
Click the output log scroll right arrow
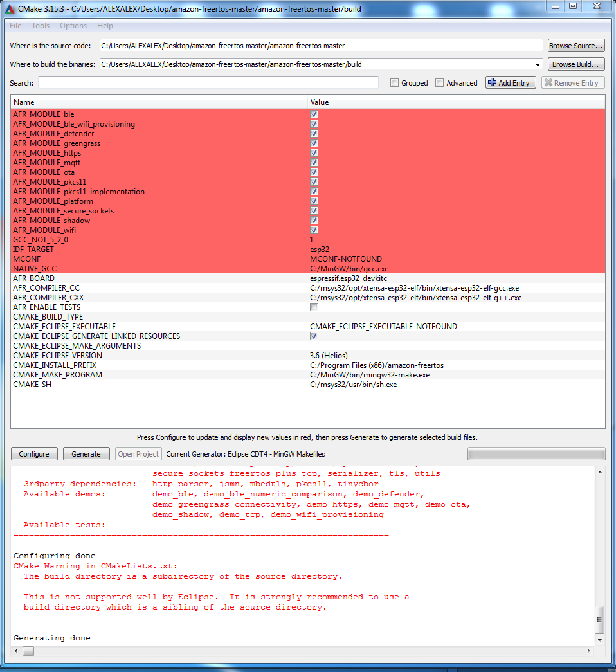[588, 651]
